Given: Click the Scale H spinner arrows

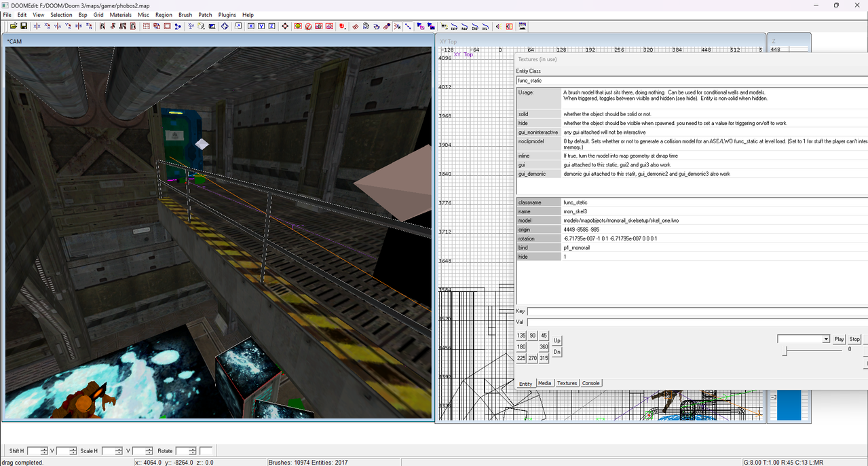Looking at the screenshot, I should [119, 451].
